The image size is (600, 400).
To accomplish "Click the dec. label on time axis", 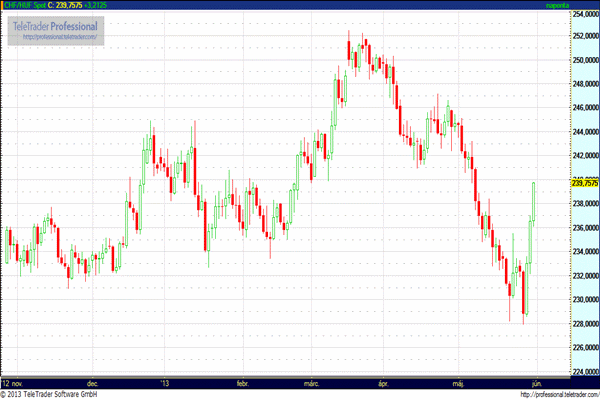I will [93, 382].
